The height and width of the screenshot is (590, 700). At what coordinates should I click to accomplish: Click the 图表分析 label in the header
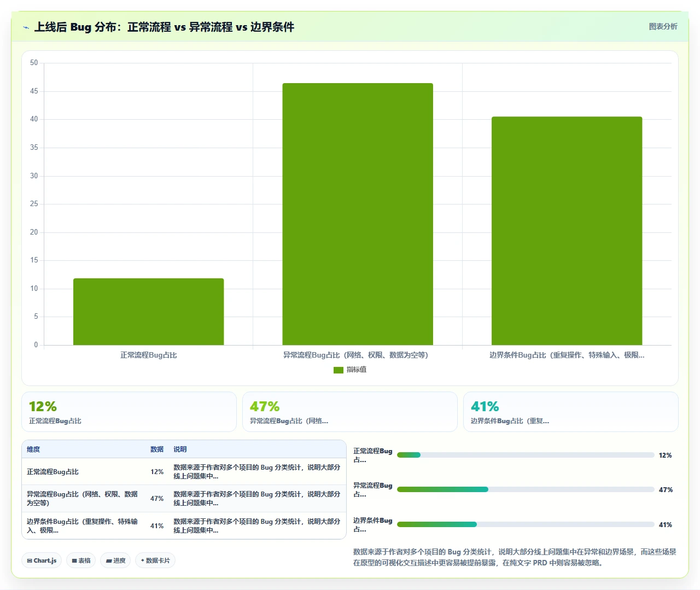point(663,26)
